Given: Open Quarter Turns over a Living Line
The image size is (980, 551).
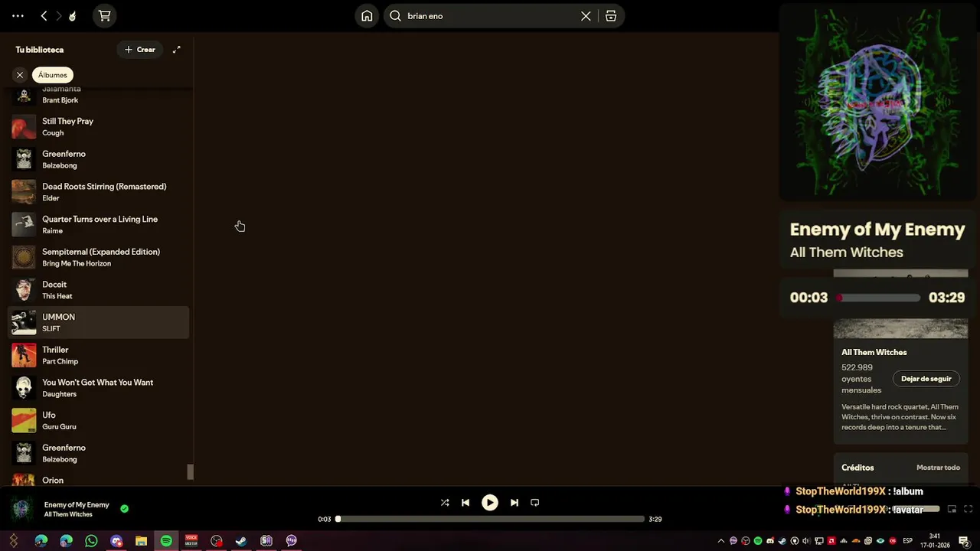Looking at the screenshot, I should (98, 224).
